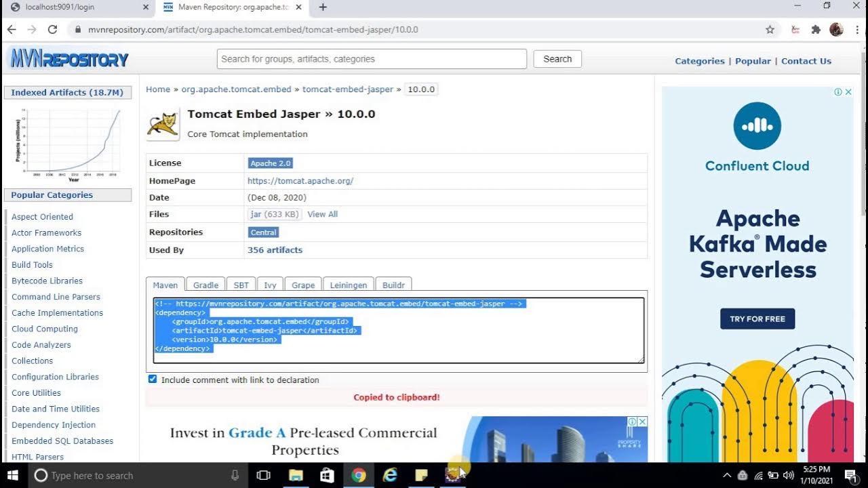Open the tomcat.apache.org homepage link
This screenshot has width=868, height=488.
point(300,181)
